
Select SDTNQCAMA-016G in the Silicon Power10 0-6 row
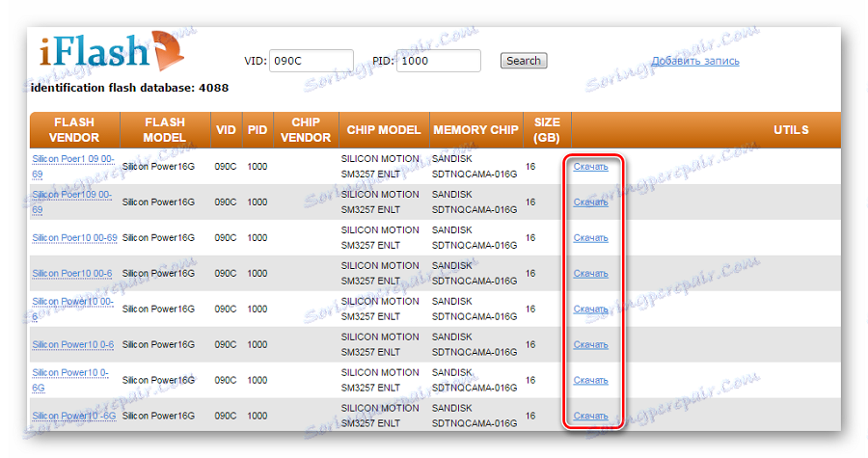(x=475, y=352)
